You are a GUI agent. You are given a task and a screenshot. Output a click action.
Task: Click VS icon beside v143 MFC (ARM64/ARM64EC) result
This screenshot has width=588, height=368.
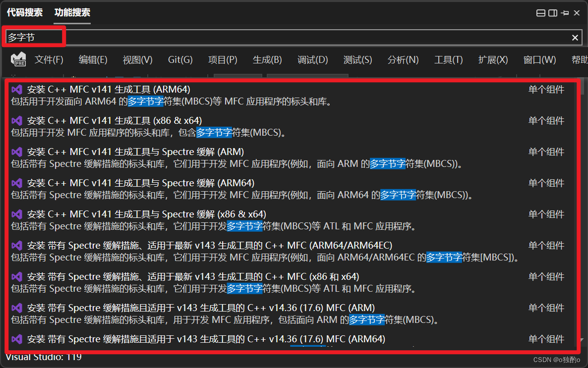[16, 246]
